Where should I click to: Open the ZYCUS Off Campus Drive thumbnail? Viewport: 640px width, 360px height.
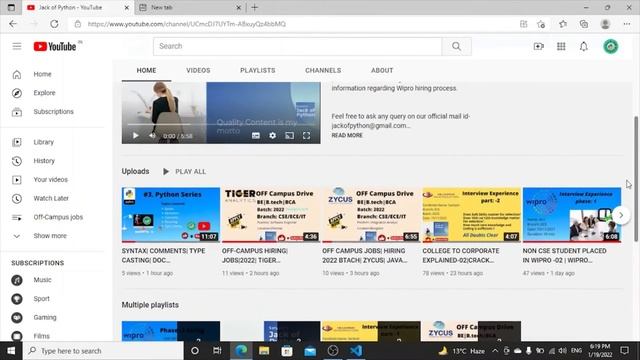tap(371, 215)
